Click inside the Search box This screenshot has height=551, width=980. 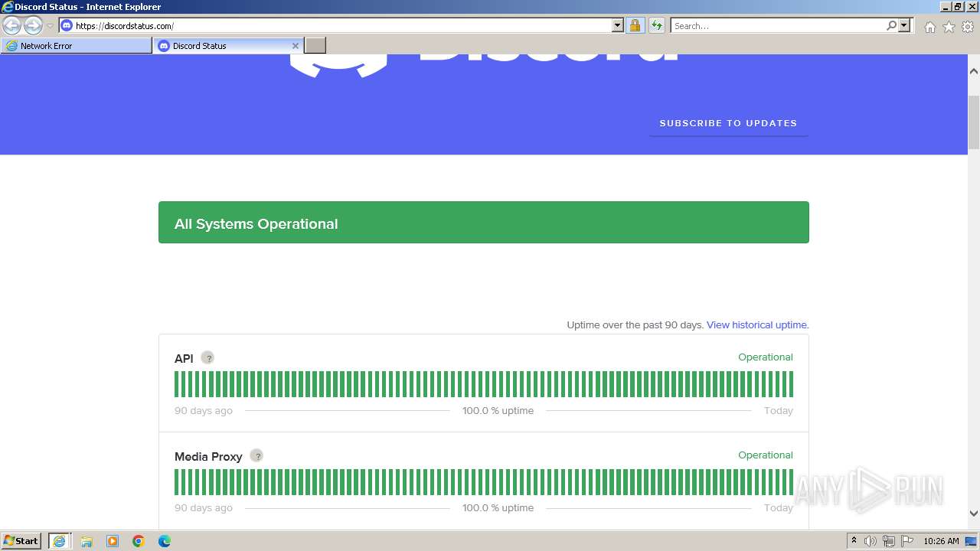coord(777,25)
